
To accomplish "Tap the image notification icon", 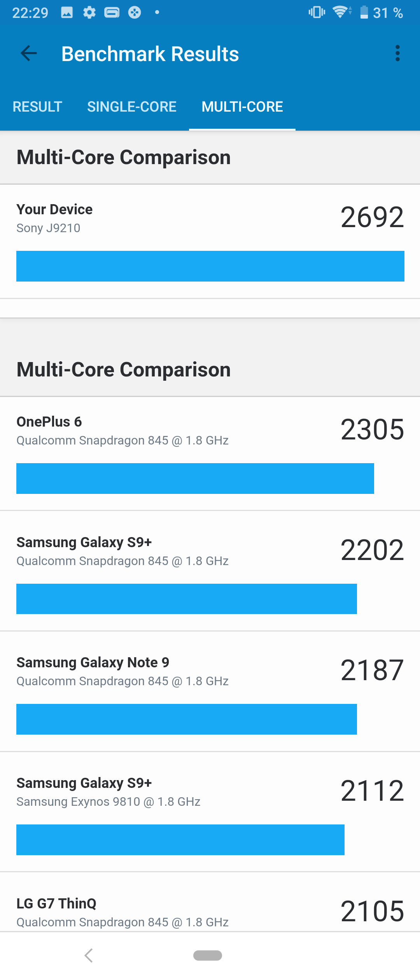I will point(67,13).
